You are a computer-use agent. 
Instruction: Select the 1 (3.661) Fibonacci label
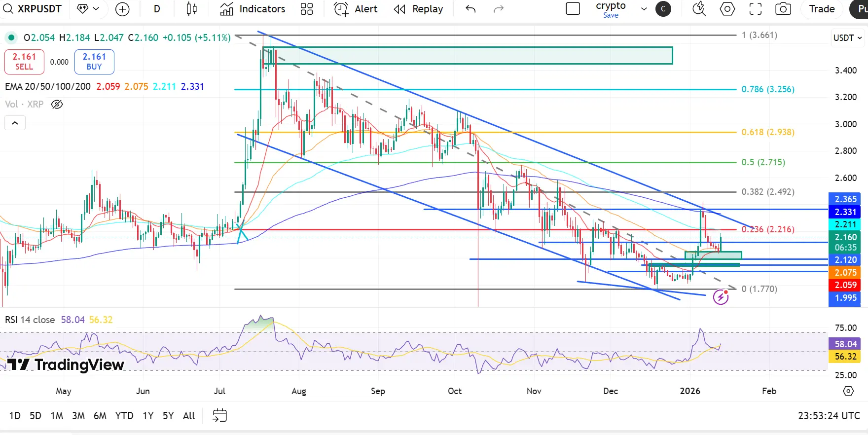point(759,35)
